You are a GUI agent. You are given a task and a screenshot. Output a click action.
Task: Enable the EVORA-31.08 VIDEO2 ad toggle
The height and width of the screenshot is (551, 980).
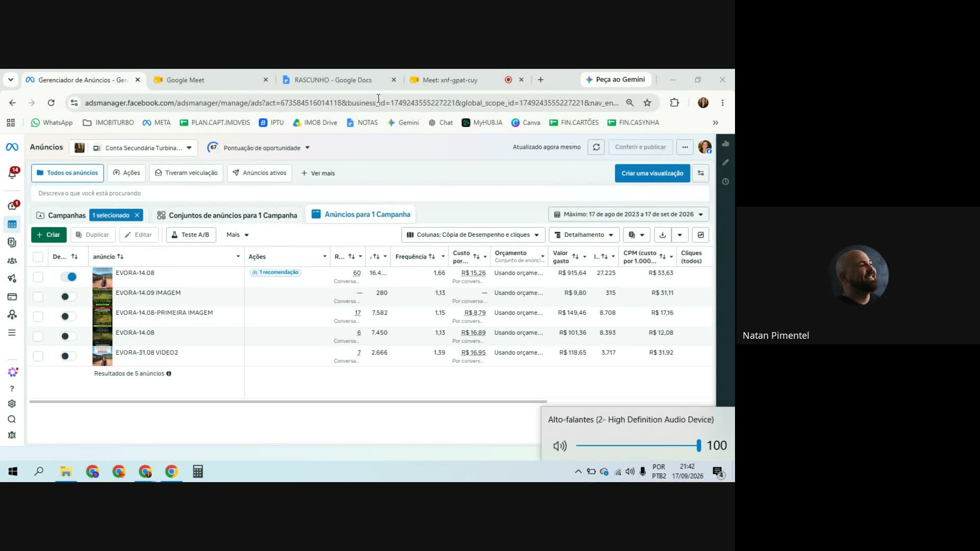tap(68, 356)
